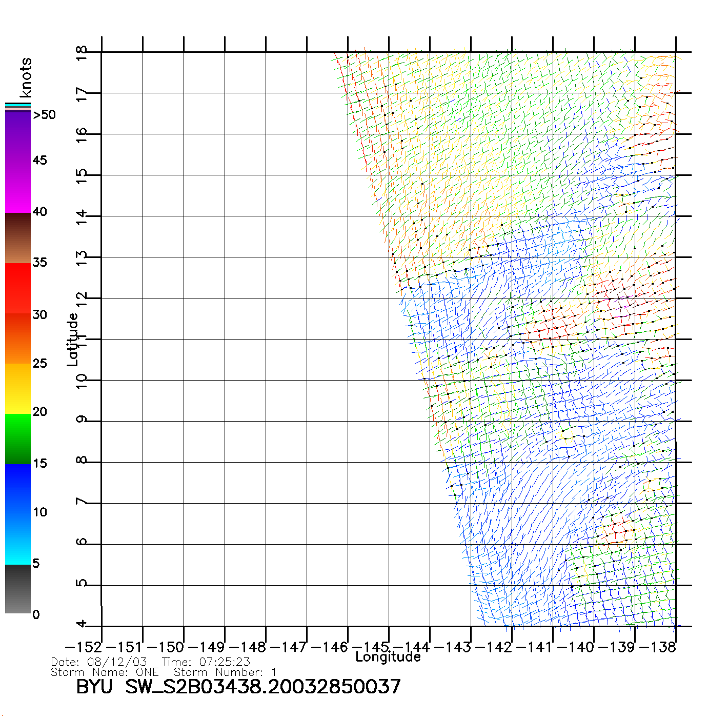Image resolution: width=728 pixels, height=718 pixels.
Task: Click the green 15-20 knots color band
Action: pos(18,438)
